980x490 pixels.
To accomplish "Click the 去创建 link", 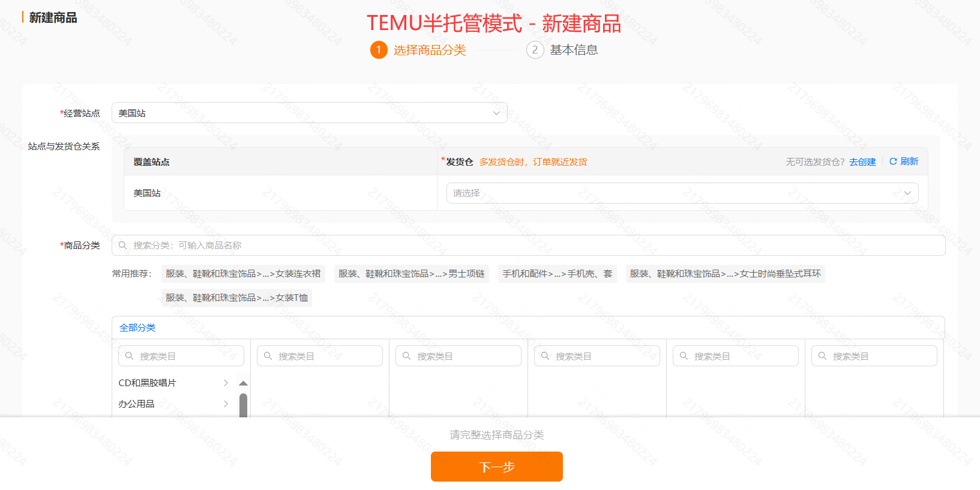I will (862, 162).
